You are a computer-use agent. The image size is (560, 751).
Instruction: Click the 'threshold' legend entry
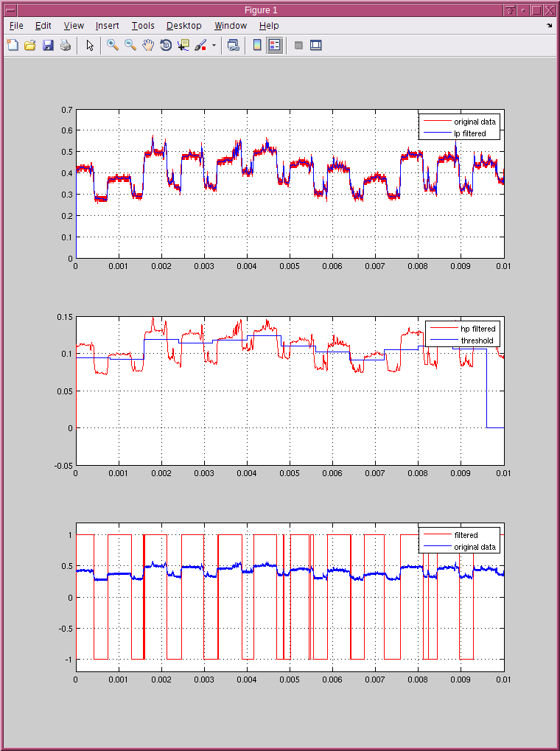[x=477, y=340]
